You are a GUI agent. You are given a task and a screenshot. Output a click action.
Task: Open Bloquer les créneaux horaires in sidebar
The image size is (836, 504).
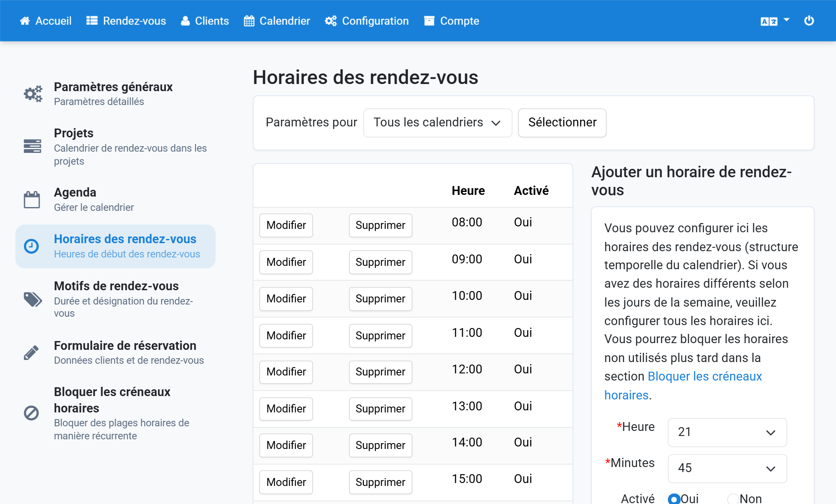[x=116, y=413]
